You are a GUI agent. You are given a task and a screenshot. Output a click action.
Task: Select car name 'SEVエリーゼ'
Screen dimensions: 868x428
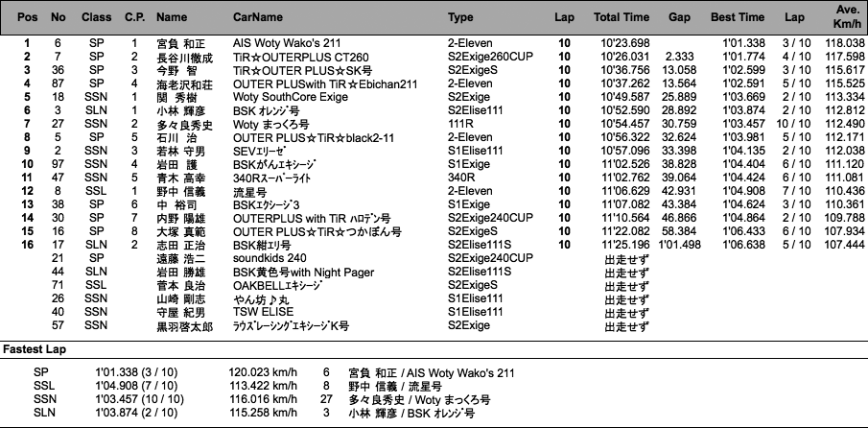click(x=259, y=152)
